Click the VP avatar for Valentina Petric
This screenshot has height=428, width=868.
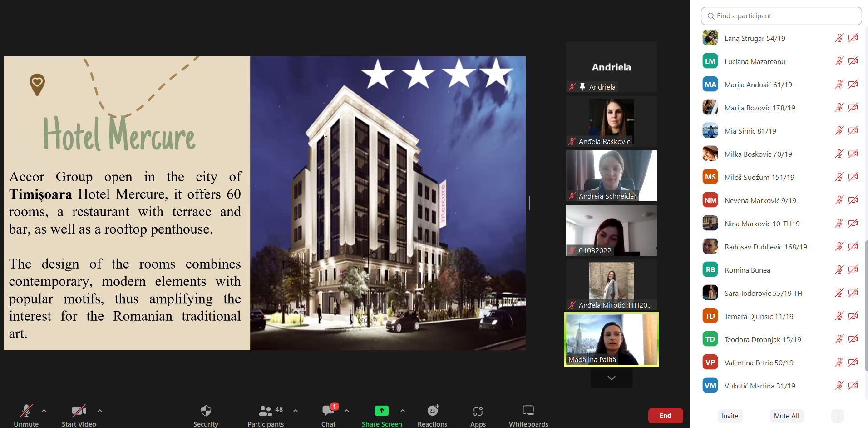click(x=710, y=362)
